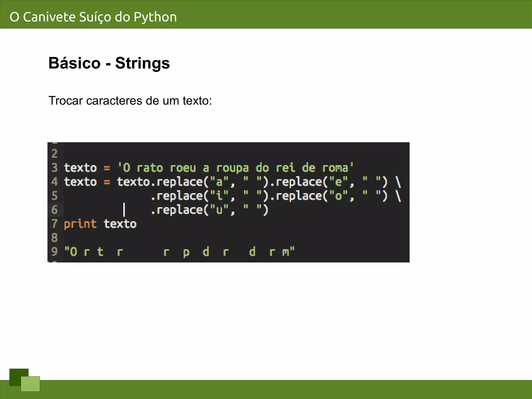Click the string 'O rato roeu a roupa do rei de roma'

tap(236, 168)
